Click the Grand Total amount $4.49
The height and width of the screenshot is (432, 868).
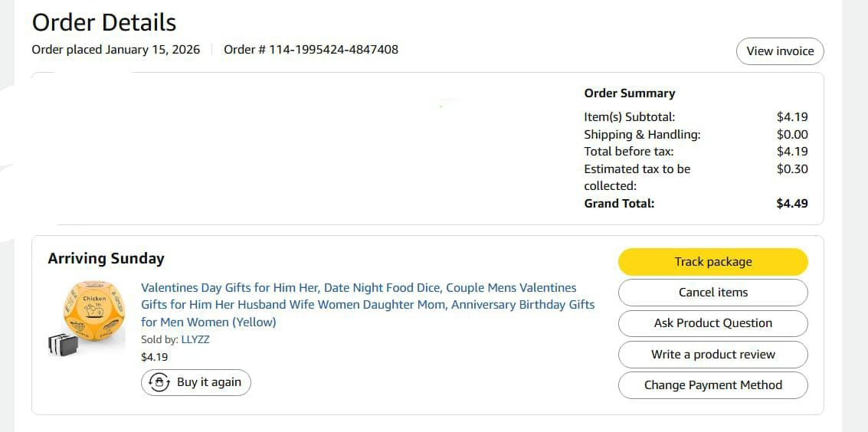click(792, 204)
